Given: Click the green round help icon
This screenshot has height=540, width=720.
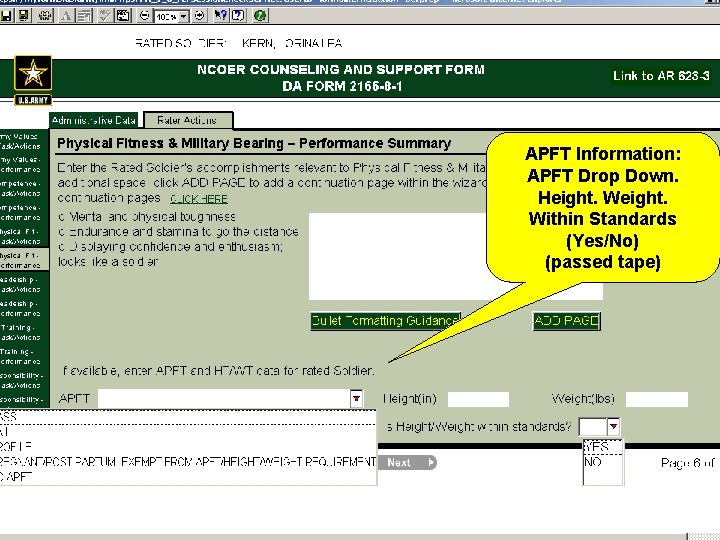Looking at the screenshot, I should tap(260, 16).
